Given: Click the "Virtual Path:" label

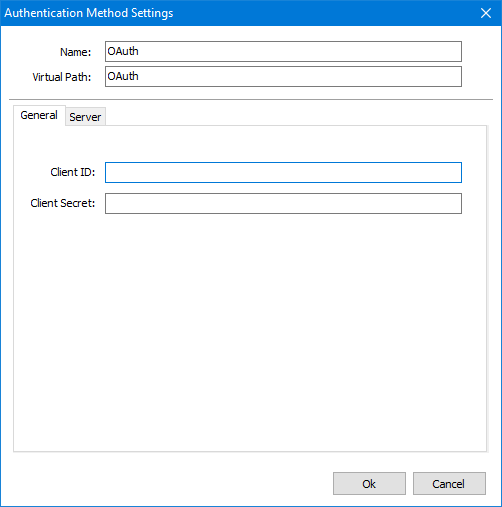Looking at the screenshot, I should pos(62,77).
